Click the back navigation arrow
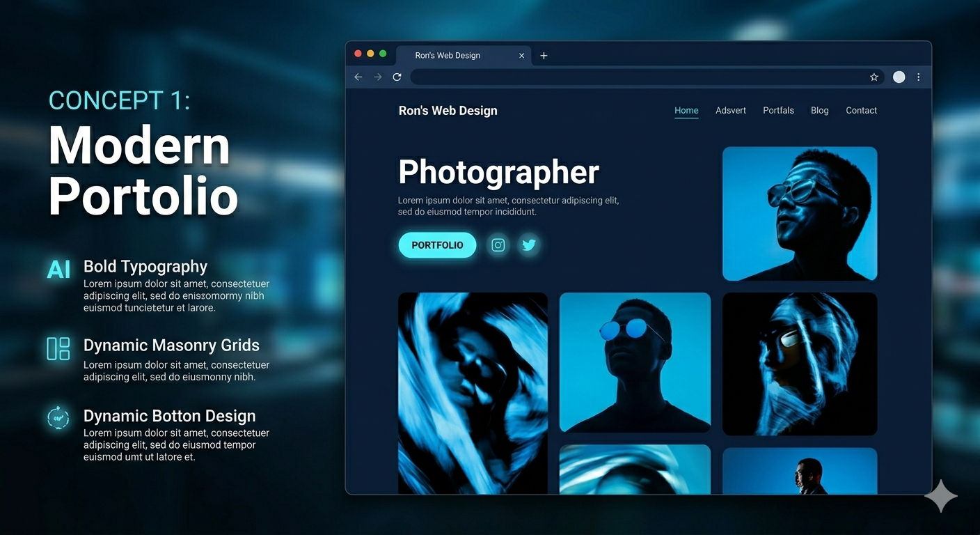This screenshot has height=535, width=980. coord(358,77)
